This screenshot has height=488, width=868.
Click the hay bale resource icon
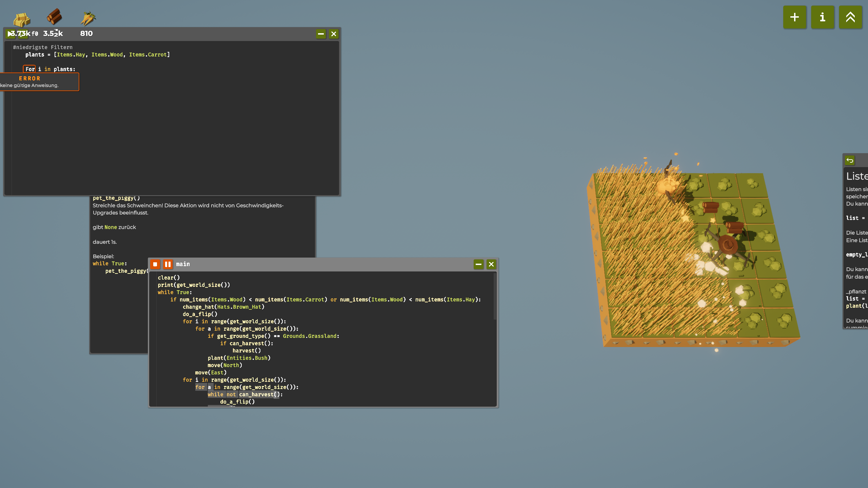[22, 19]
